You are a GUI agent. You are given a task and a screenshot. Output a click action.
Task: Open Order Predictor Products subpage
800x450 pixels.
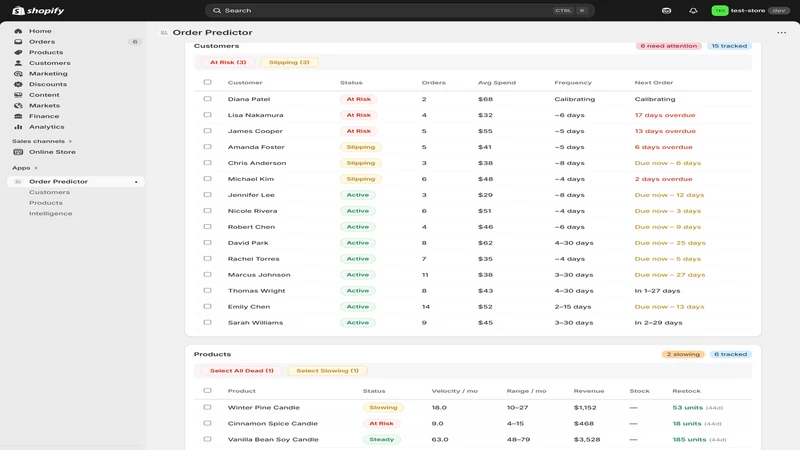46,203
